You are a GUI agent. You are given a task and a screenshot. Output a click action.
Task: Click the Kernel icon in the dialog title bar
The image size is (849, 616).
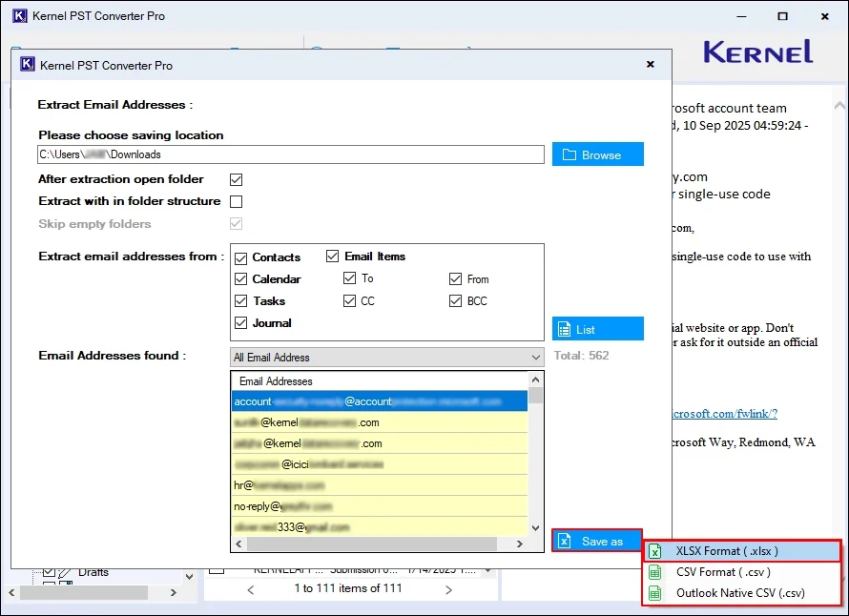(28, 65)
